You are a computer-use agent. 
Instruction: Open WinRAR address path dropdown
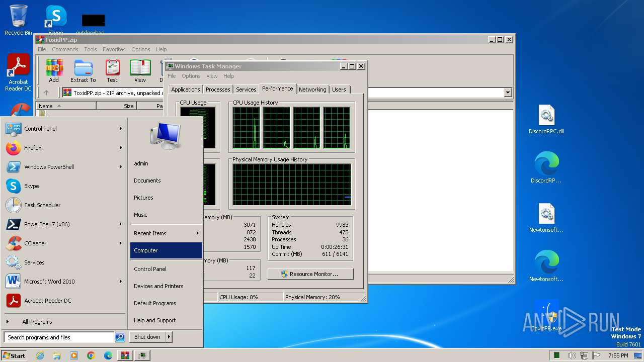(508, 93)
